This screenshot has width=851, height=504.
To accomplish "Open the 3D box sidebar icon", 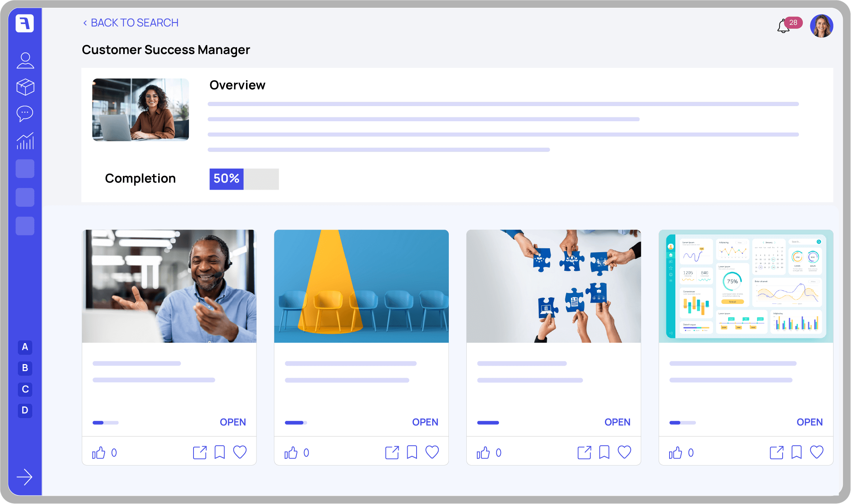I will point(25,87).
